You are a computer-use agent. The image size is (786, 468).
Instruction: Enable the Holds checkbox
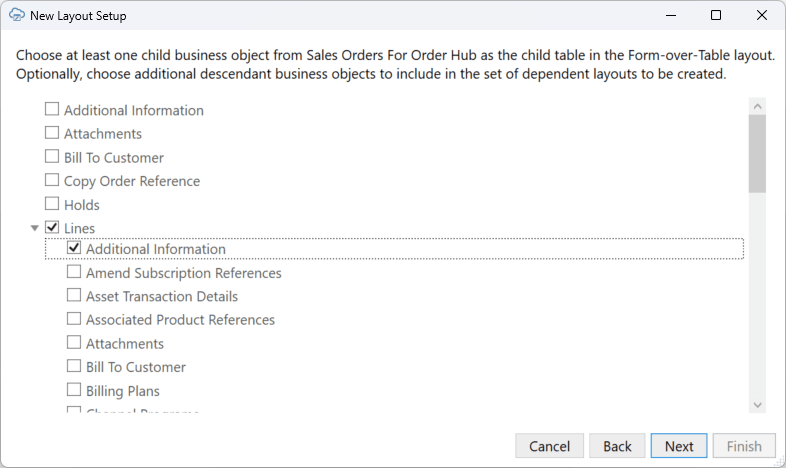(x=52, y=204)
